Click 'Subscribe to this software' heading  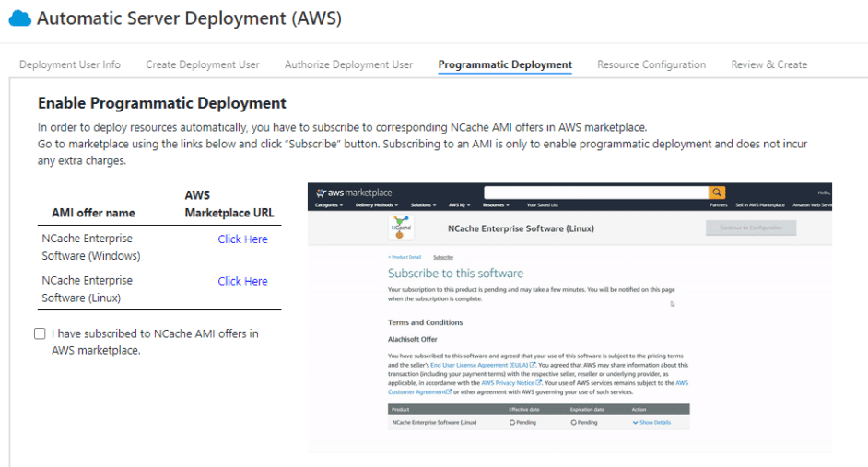(x=455, y=274)
